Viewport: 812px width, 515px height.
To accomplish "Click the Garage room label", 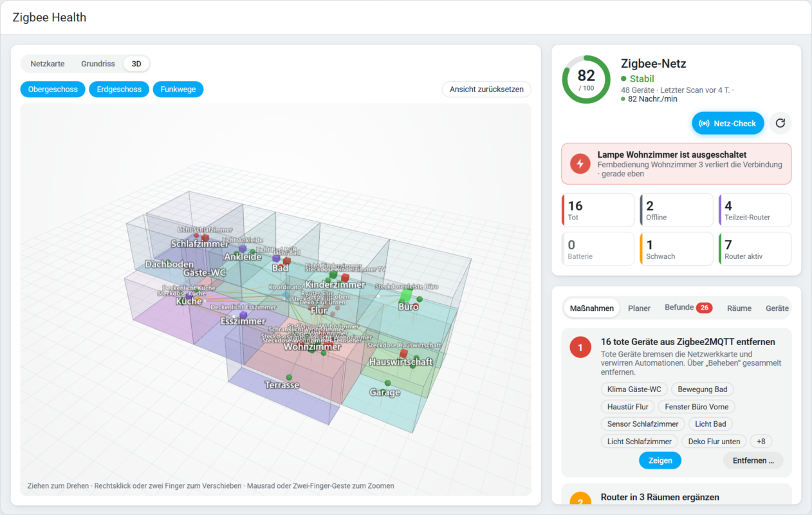I will click(385, 393).
